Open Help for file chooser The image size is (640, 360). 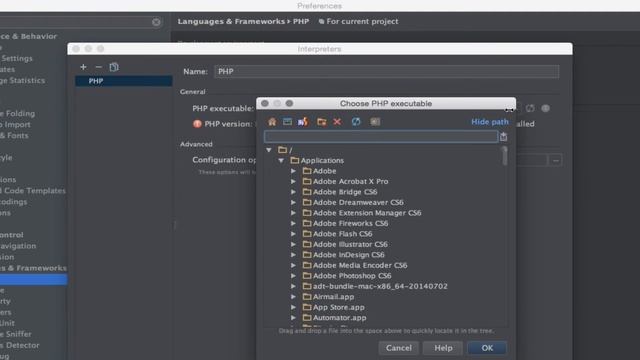[443, 348]
